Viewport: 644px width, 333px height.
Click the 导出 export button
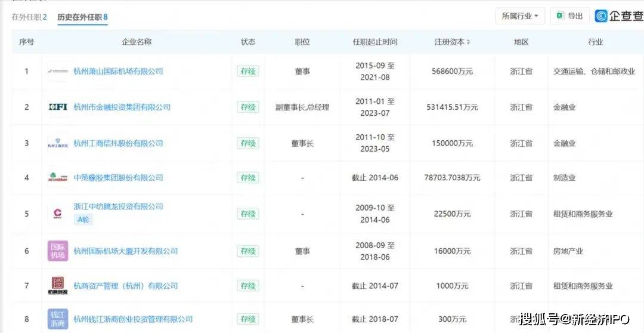[x=569, y=16]
